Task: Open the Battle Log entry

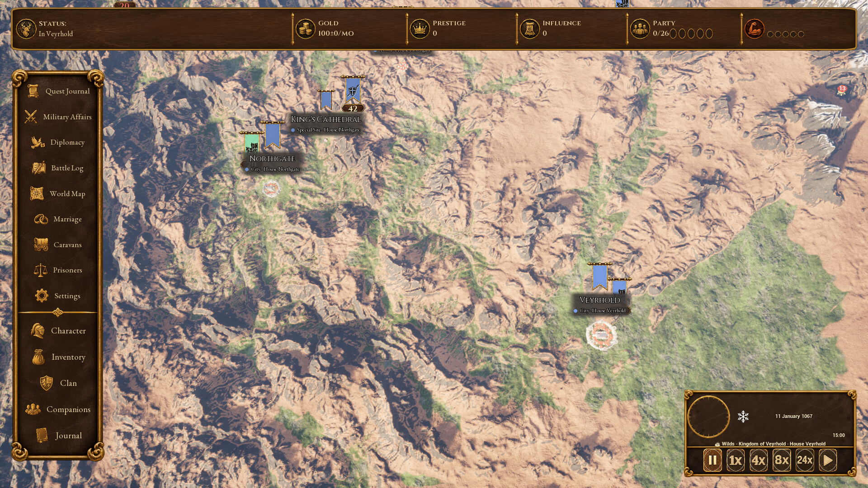Action: coord(58,168)
